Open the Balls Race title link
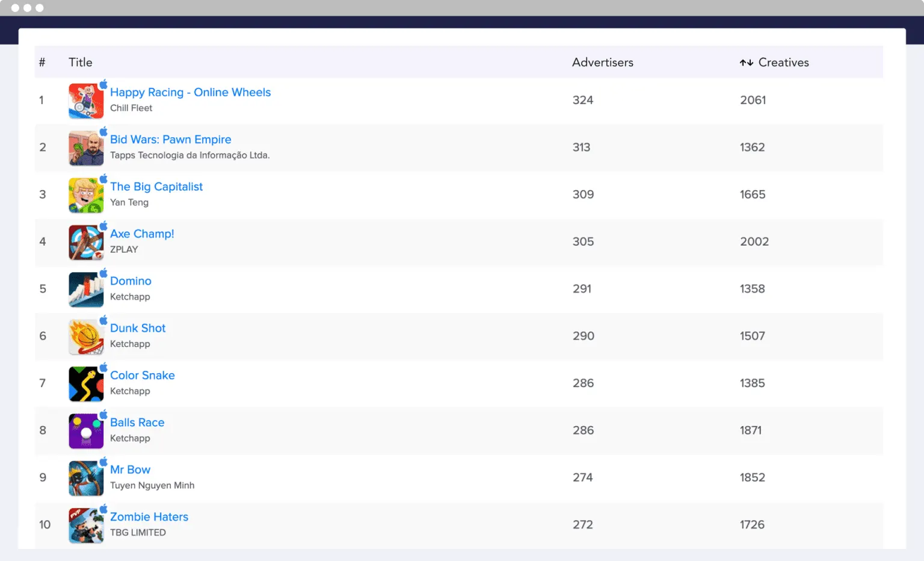924x561 pixels. click(137, 423)
